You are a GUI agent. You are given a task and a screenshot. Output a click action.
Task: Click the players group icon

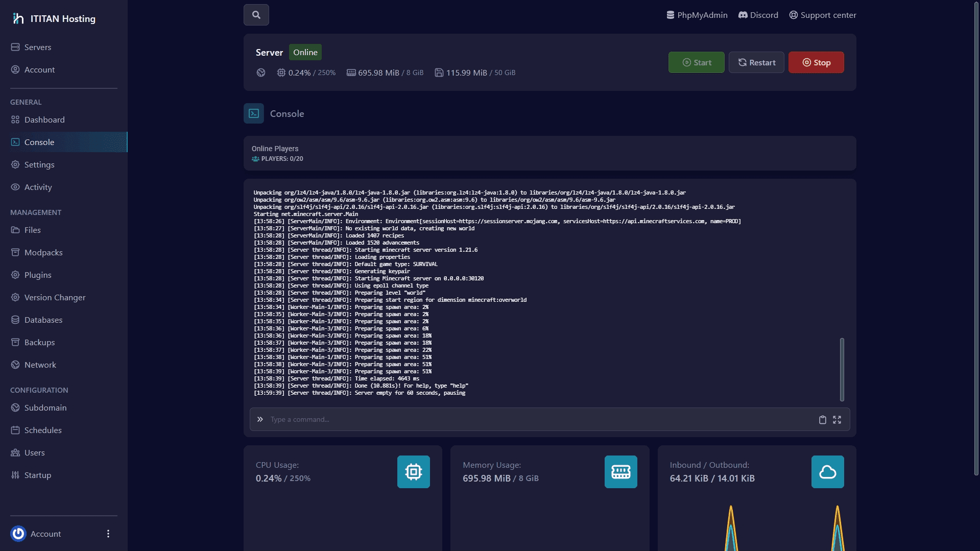click(255, 159)
